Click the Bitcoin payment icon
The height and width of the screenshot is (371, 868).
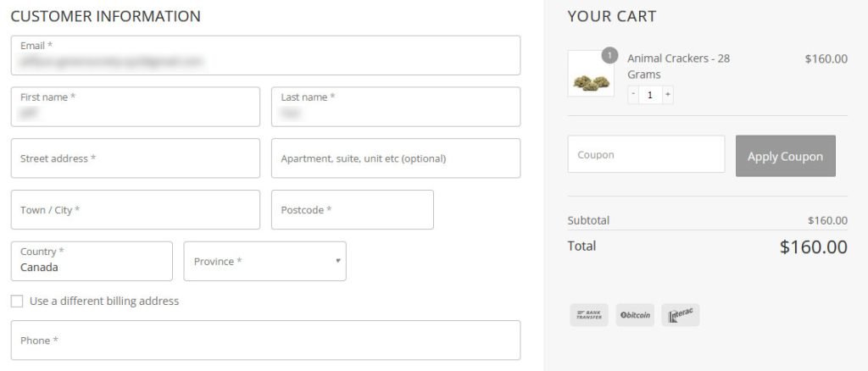point(635,315)
